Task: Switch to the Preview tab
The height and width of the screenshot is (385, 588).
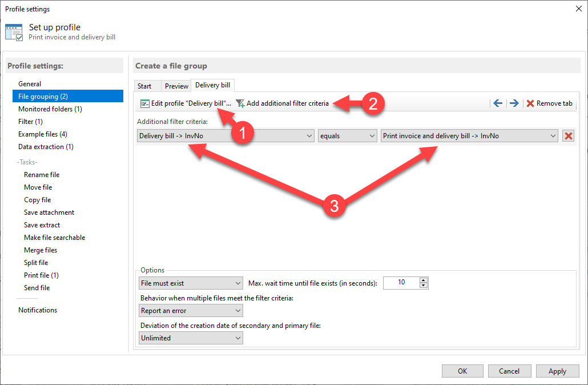Action: (176, 86)
